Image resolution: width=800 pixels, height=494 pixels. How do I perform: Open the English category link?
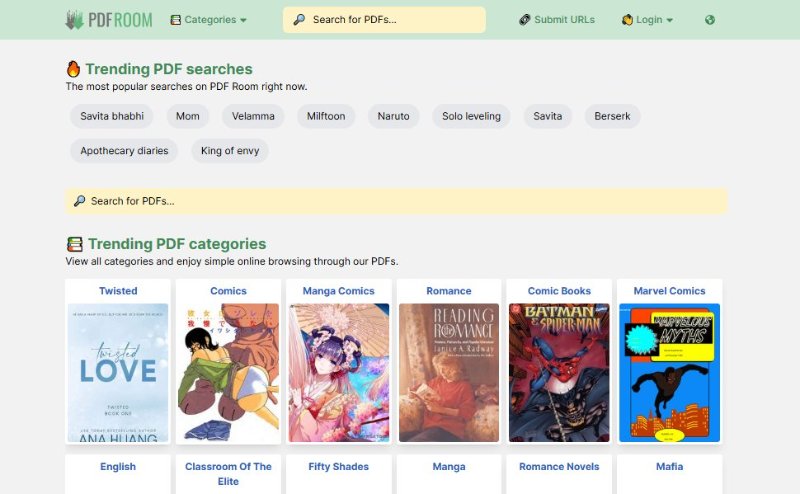click(118, 466)
